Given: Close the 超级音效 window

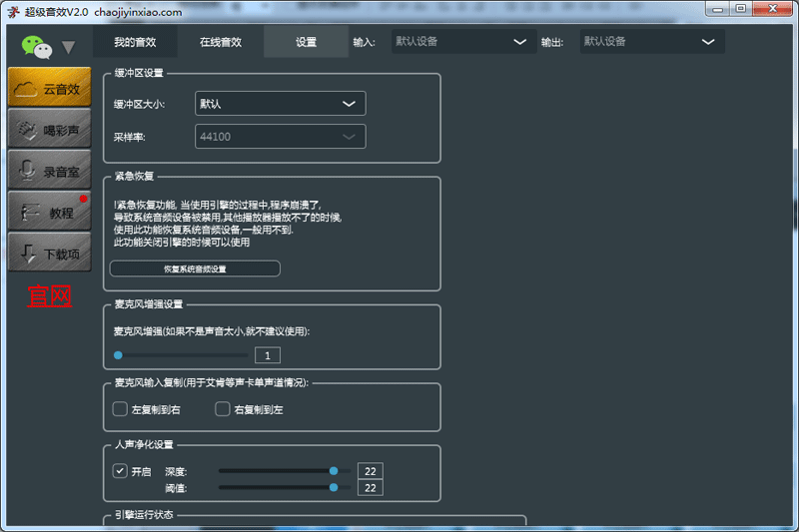Looking at the screenshot, I should tap(772, 9).
